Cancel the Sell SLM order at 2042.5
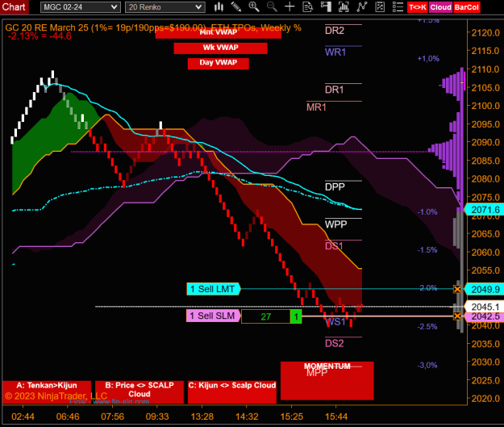The height and width of the screenshot is (427, 504). pyautogui.click(x=457, y=316)
